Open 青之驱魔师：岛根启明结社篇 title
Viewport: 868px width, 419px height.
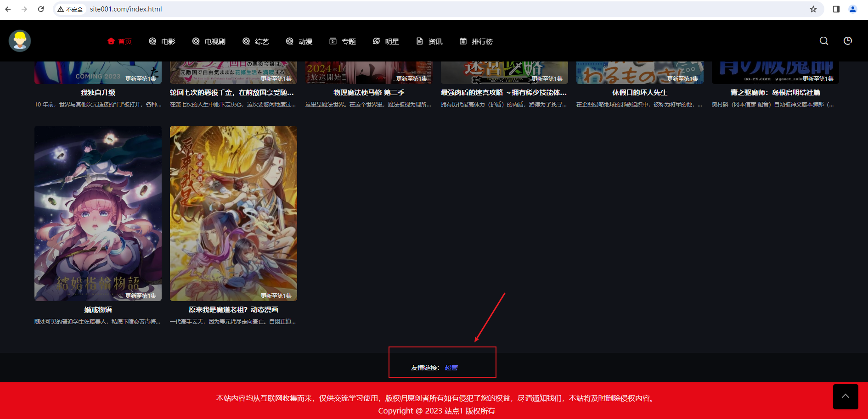tap(775, 93)
